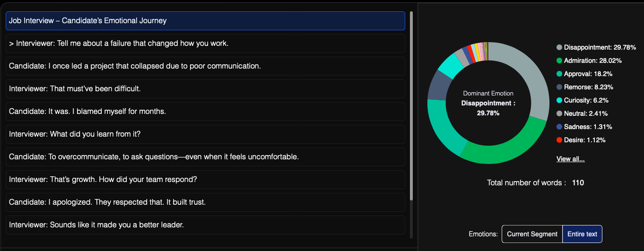Click the transcript list vertical scrollbar
Viewport: 644px width, 251px height.
pos(411,106)
